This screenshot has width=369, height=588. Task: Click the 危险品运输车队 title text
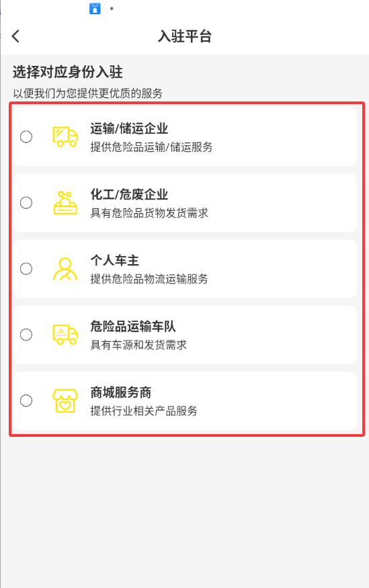(x=133, y=326)
